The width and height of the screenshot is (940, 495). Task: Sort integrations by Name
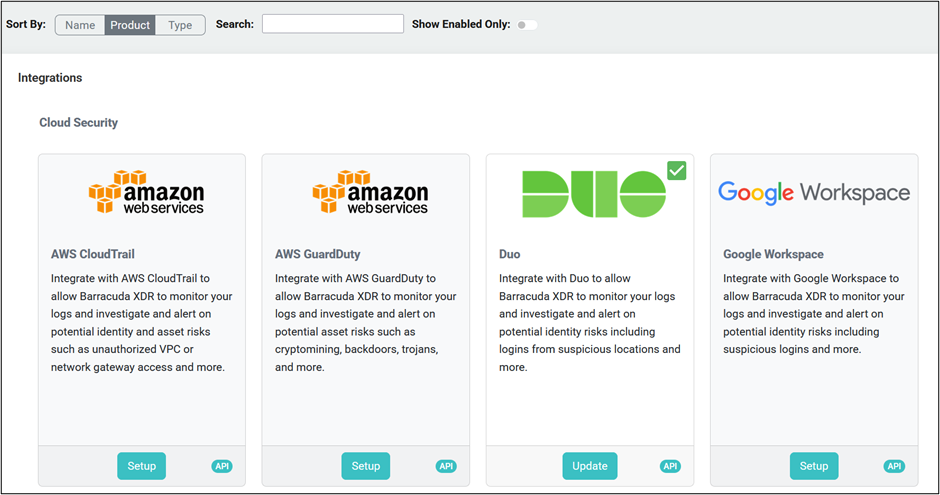pyautogui.click(x=80, y=25)
